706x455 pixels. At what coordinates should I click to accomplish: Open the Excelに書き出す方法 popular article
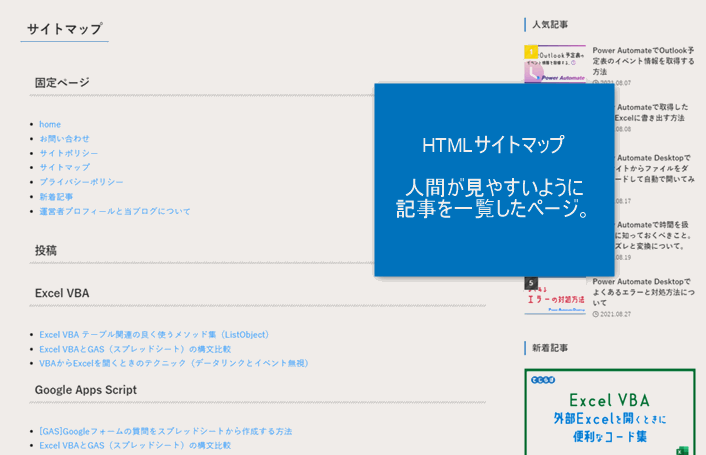652,113
